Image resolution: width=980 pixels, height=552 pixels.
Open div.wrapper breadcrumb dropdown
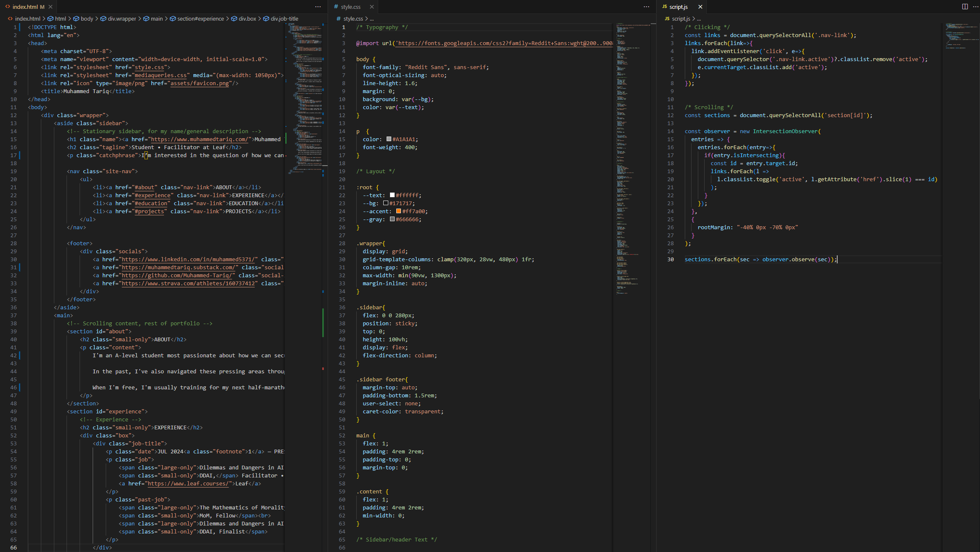click(x=122, y=19)
